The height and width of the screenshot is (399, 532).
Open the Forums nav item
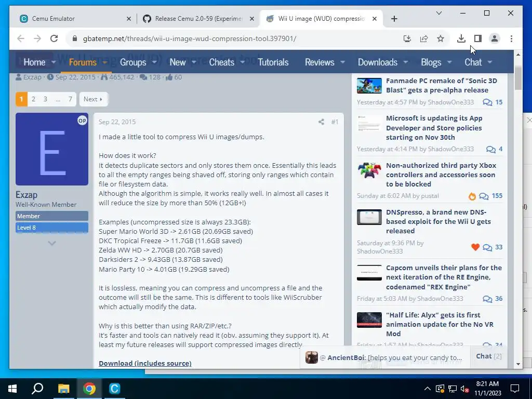coord(83,62)
